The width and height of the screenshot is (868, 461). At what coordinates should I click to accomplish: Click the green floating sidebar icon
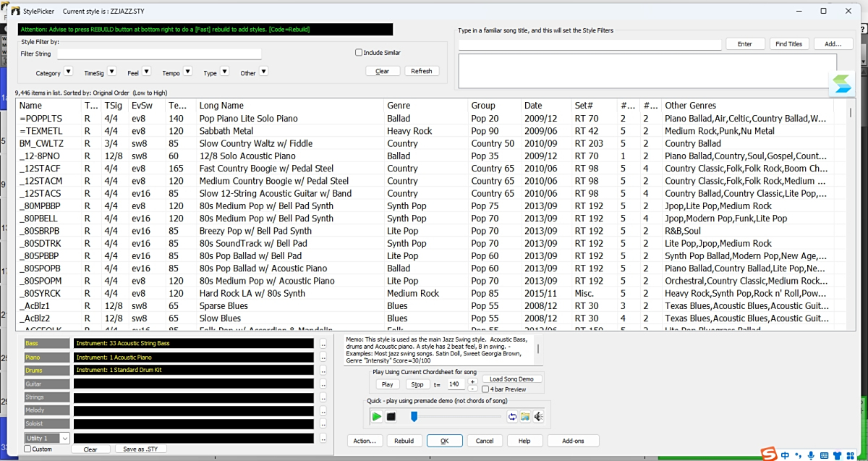(x=842, y=83)
